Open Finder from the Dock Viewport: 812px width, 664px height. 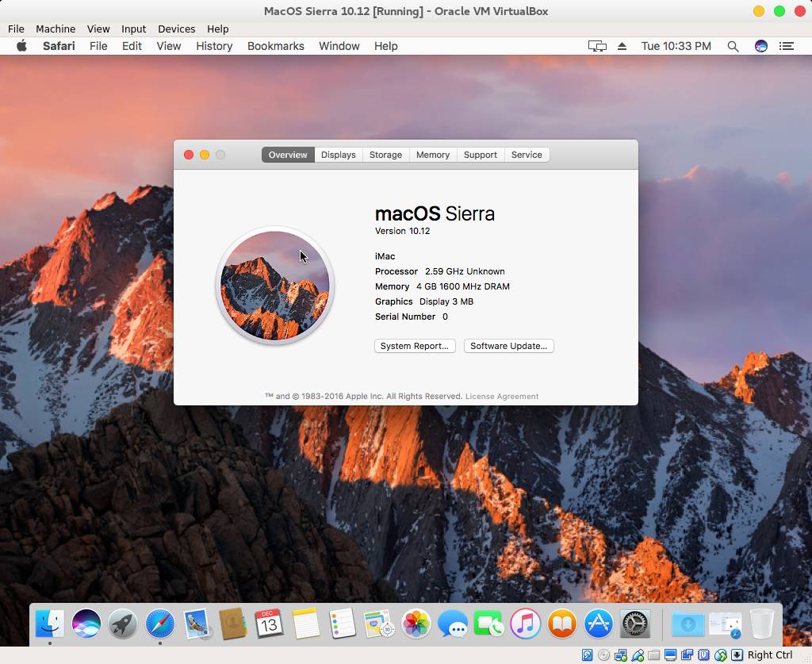(x=50, y=623)
